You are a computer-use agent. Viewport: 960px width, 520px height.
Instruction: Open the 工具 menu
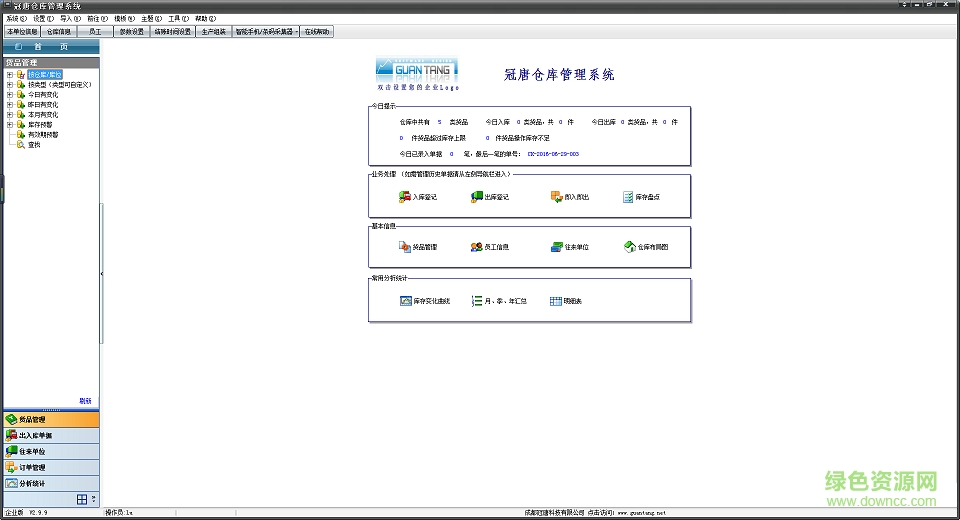(x=178, y=18)
